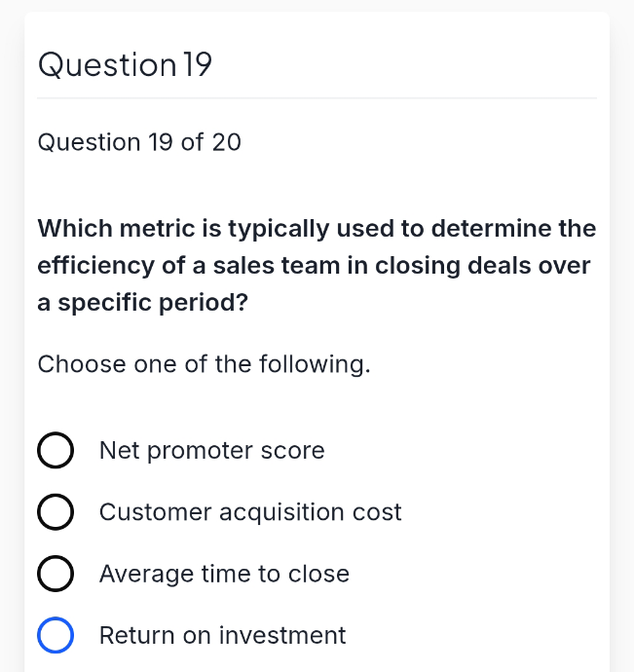The height and width of the screenshot is (672, 634).
Task: Pick the Average time to close radio button
Action: [56, 574]
